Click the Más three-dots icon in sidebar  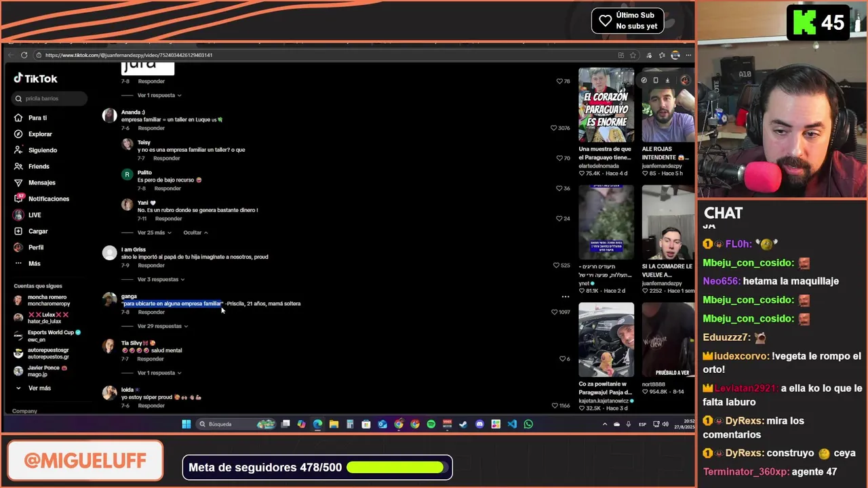point(18,264)
